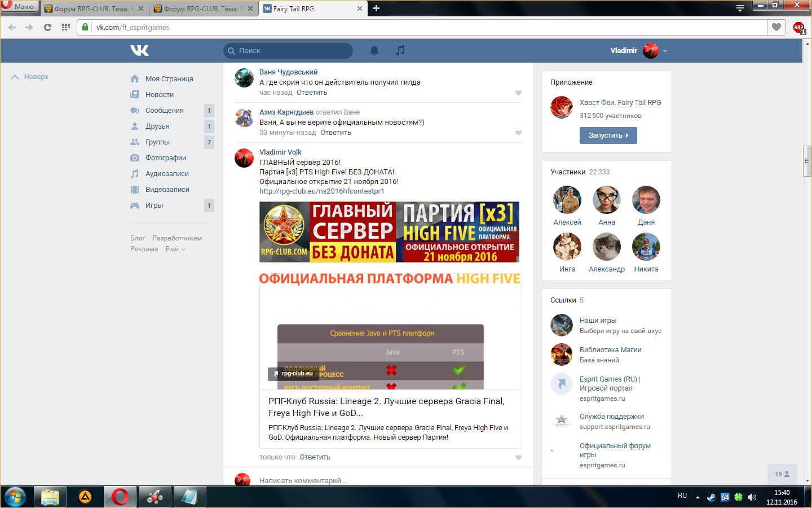Image resolution: width=812 pixels, height=508 pixels.
Task: Click the VK logo in header
Action: pos(139,51)
